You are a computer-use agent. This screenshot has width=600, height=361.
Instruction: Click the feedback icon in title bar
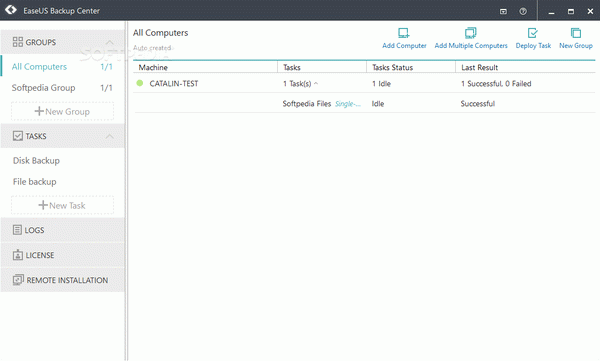tap(503, 11)
